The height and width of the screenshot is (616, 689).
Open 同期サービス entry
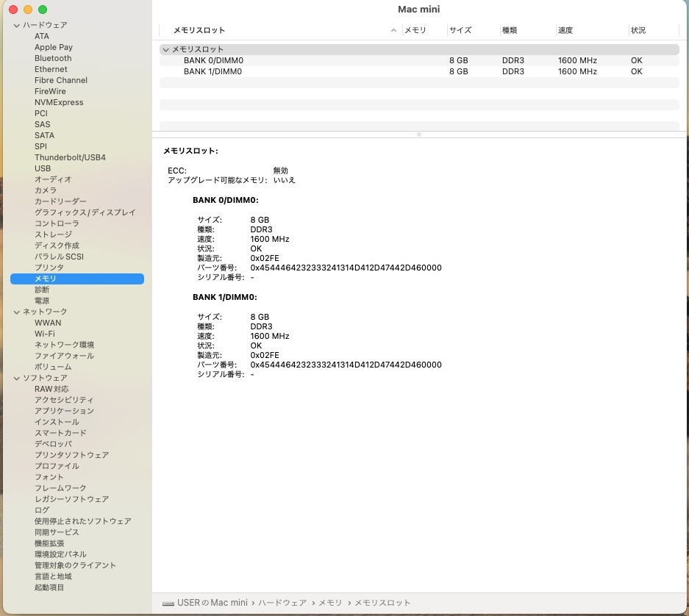57,532
